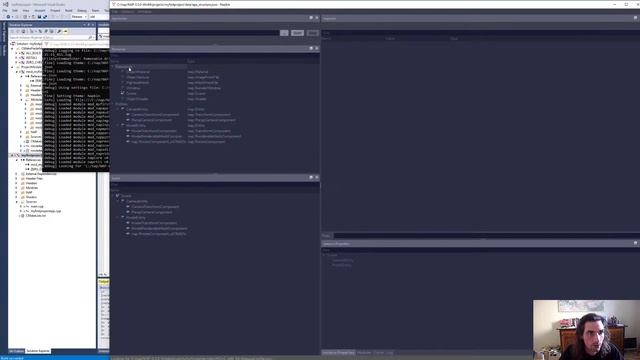Image resolution: width=640 pixels, height=360 pixels.
Task: Open the View menu in Visual Studio
Action: (26, 10)
